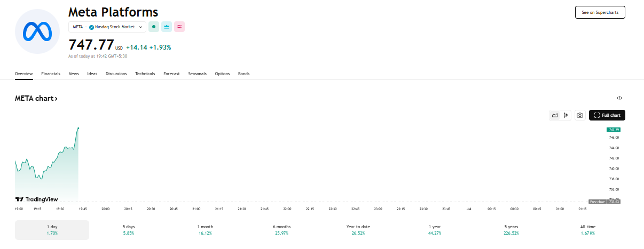Open the News tab
Image resolution: width=644 pixels, height=249 pixels.
pos(74,74)
